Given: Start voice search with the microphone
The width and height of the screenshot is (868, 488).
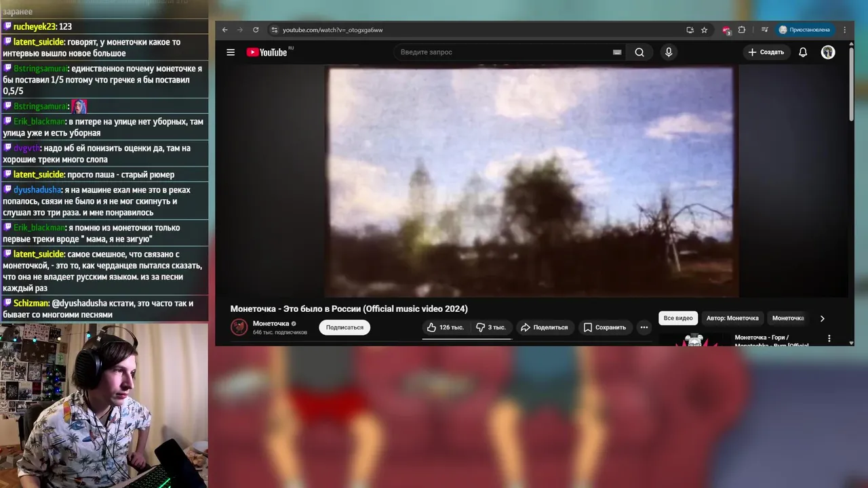Looking at the screenshot, I should point(669,52).
